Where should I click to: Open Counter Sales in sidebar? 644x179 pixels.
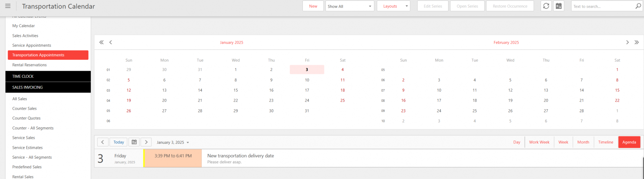coord(25,108)
